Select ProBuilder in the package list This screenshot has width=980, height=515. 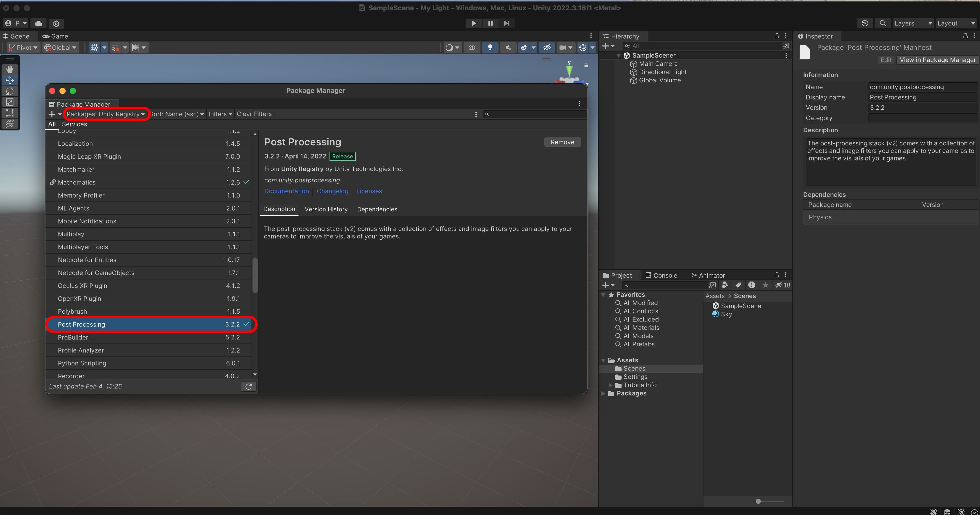click(73, 337)
